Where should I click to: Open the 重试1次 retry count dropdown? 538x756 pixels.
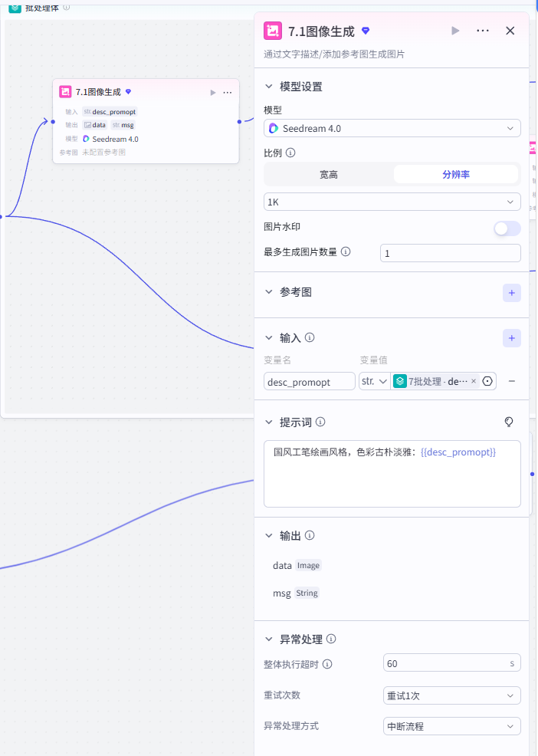tap(451, 695)
